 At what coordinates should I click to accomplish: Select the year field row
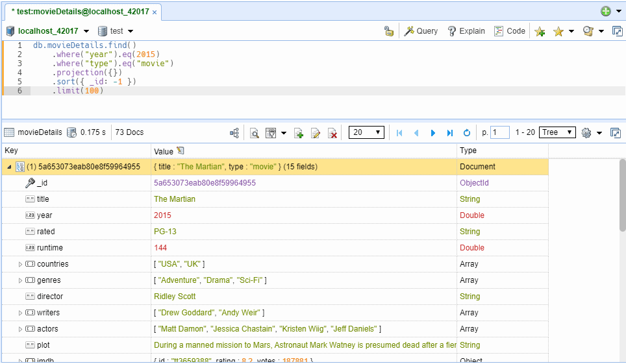pyautogui.click(x=275, y=215)
